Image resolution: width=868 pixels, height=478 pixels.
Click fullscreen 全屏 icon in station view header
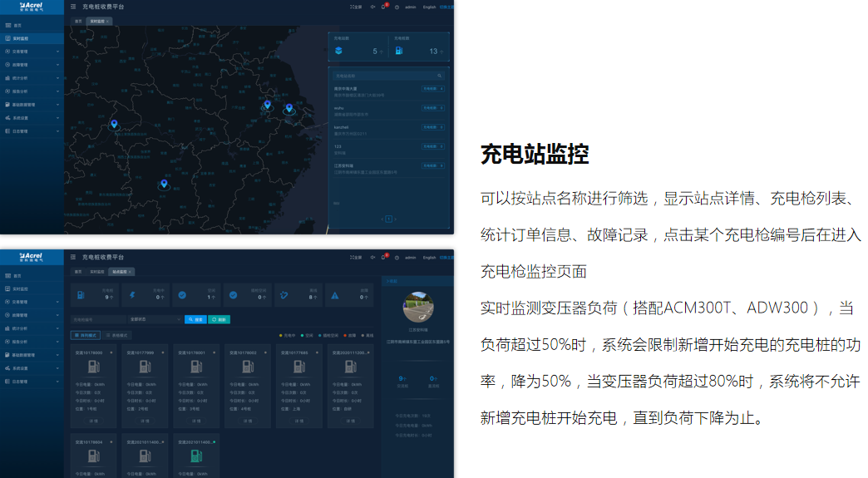355,257
